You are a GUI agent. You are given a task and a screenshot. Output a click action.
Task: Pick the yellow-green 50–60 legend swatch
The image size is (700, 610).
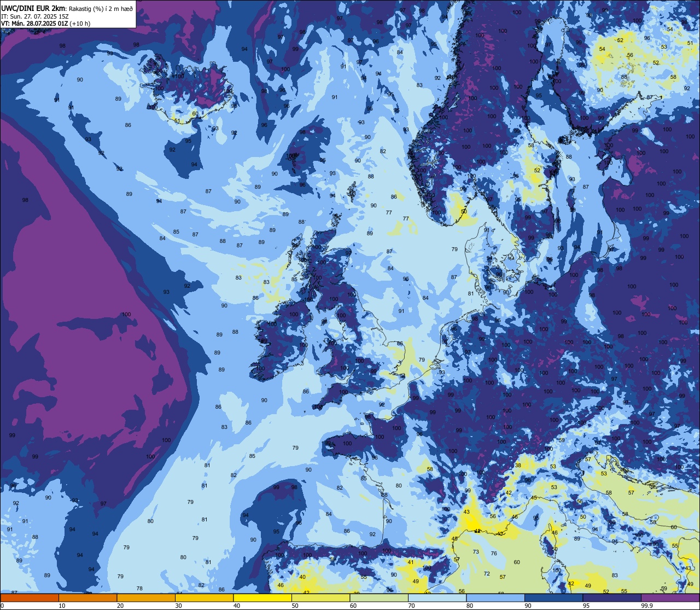click(x=321, y=598)
